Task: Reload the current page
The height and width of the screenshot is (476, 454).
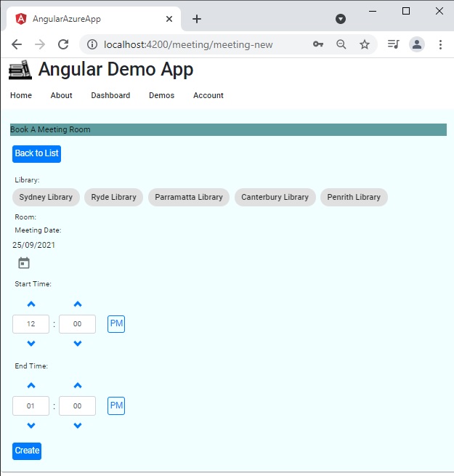Action: 63,44
